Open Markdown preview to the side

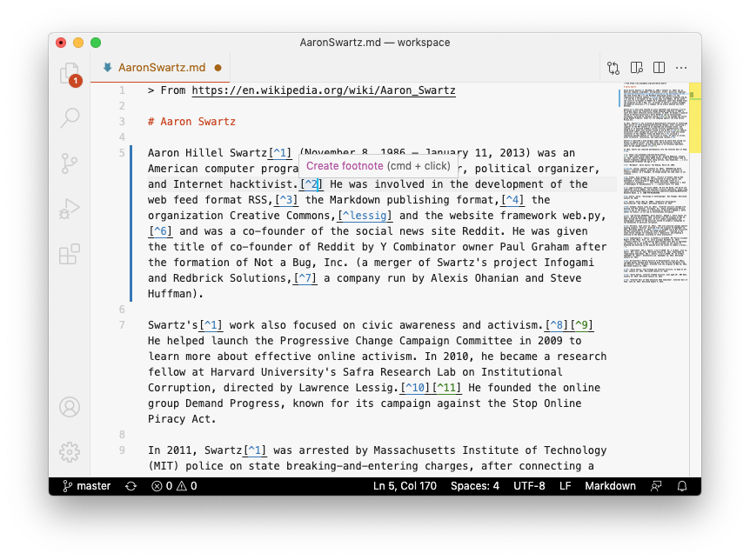(x=636, y=68)
